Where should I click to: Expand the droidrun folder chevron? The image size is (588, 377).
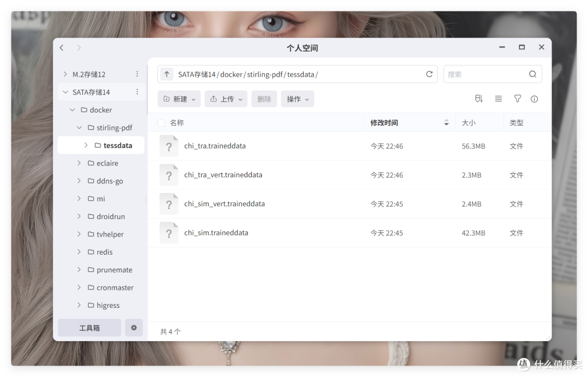[79, 216]
